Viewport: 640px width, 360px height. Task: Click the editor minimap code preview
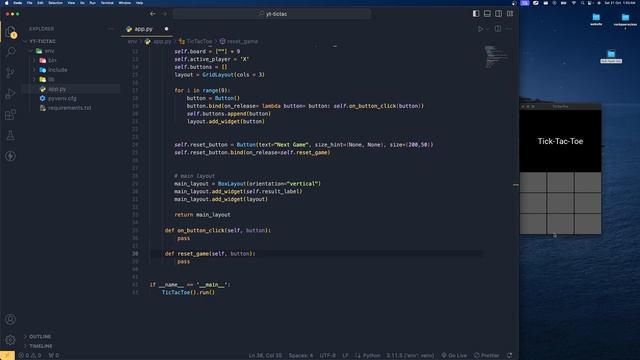(496, 57)
